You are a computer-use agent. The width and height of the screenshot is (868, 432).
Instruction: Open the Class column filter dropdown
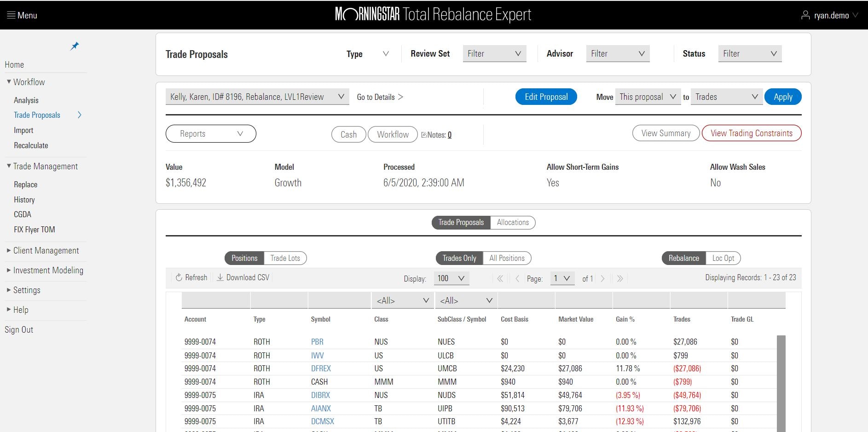point(402,300)
